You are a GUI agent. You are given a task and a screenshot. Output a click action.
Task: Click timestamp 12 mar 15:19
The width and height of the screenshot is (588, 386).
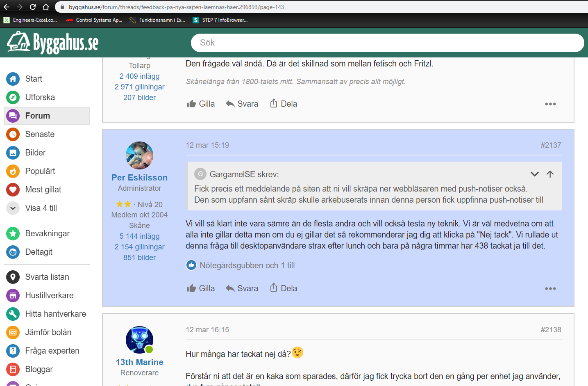click(x=207, y=145)
